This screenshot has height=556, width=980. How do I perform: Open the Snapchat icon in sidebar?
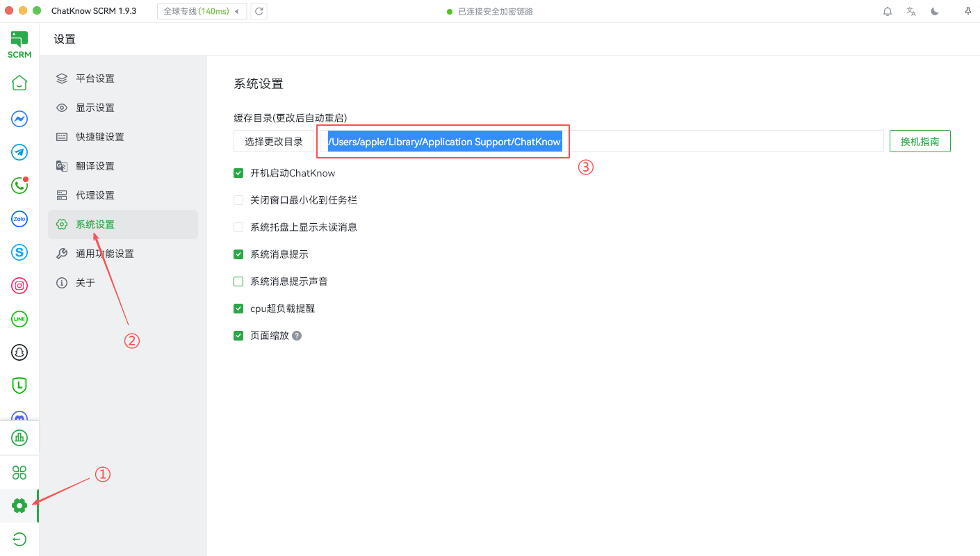(x=19, y=352)
